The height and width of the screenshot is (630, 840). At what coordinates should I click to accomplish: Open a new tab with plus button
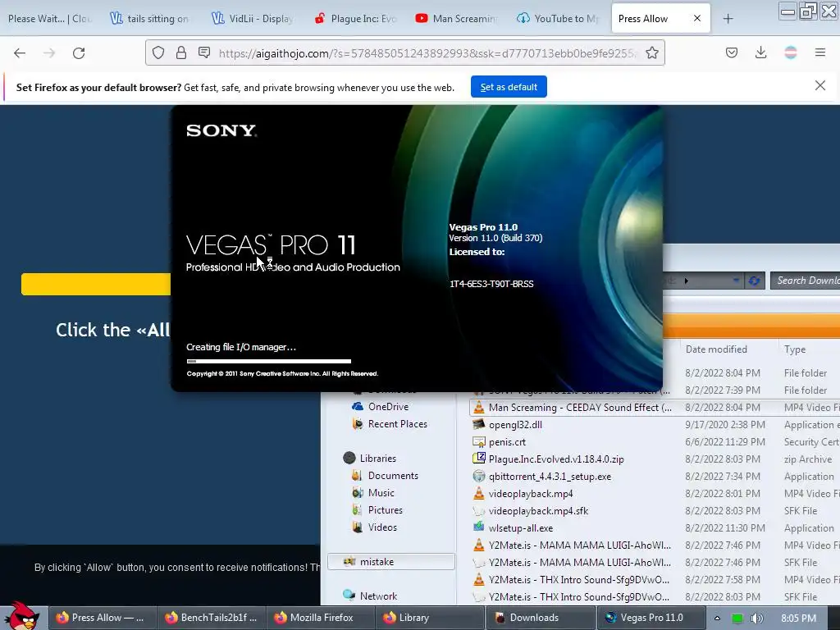[728, 19]
